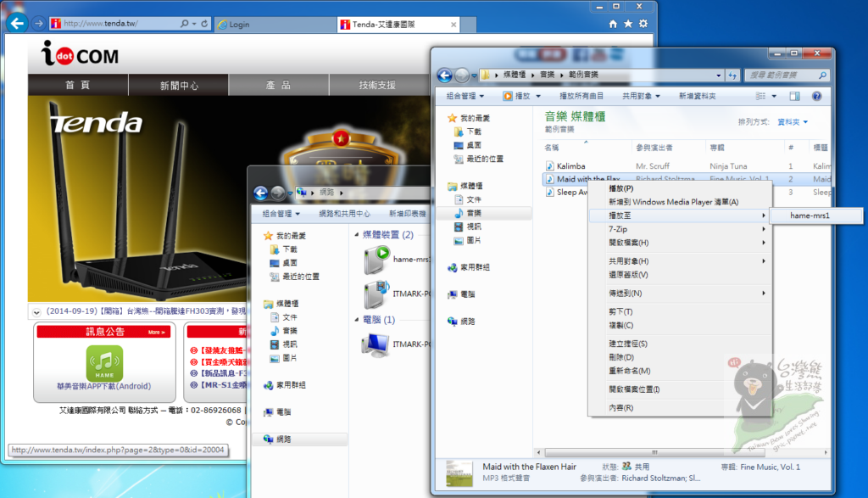Click 新增資料夾 in music toolbar
Screen dimensions: 868x498
pyautogui.click(x=697, y=97)
